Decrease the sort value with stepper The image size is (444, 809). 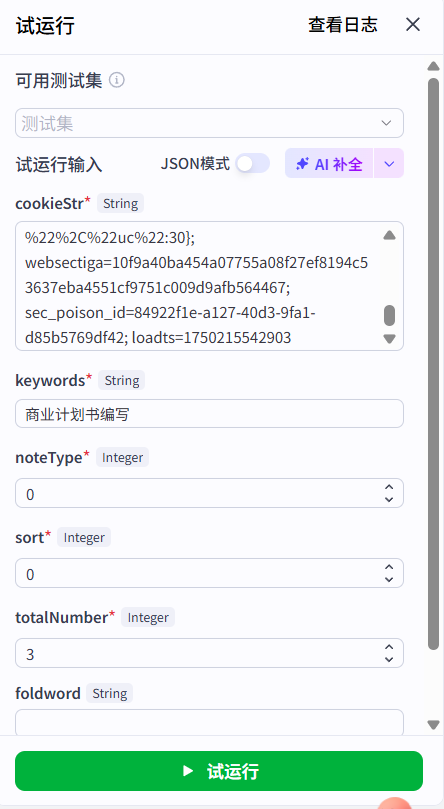(389, 579)
